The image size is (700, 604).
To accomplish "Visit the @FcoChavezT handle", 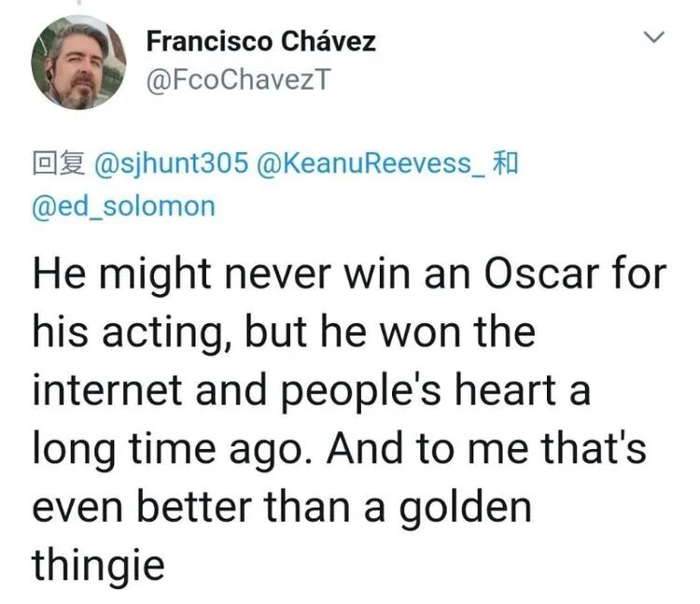I will coord(237,81).
